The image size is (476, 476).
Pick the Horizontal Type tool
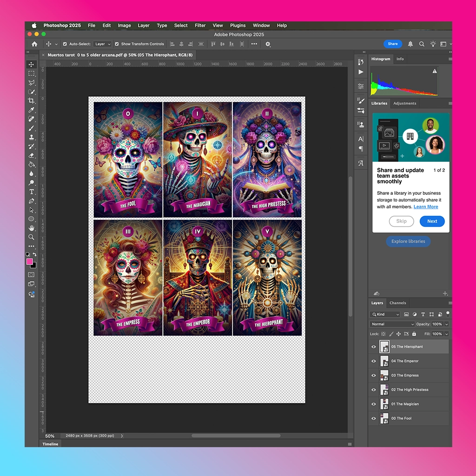pos(31,192)
